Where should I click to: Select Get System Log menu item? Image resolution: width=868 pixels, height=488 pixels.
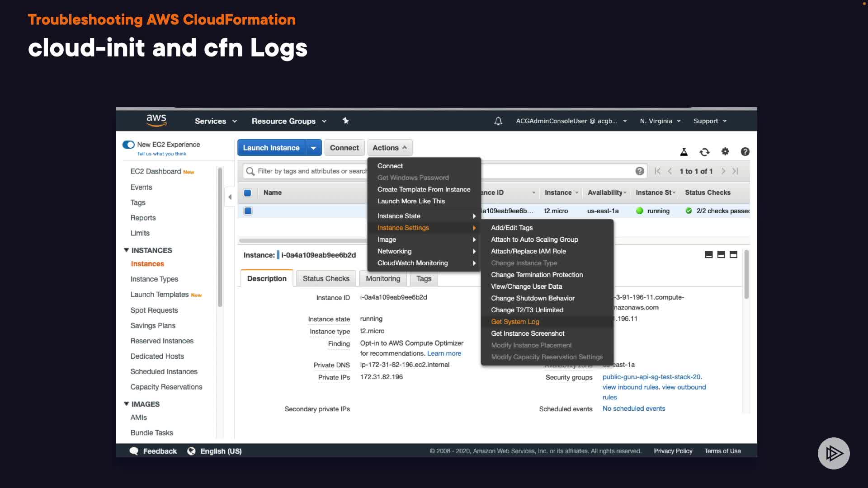pyautogui.click(x=515, y=322)
